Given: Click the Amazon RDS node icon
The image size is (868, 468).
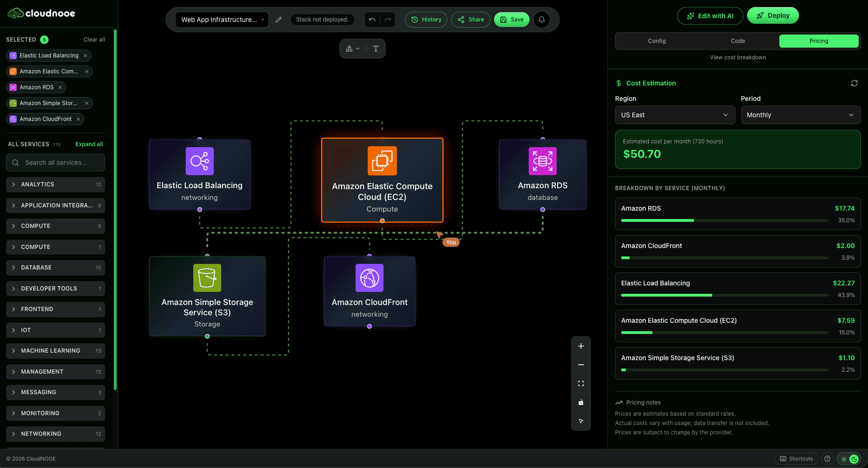Looking at the screenshot, I should click(x=543, y=161).
